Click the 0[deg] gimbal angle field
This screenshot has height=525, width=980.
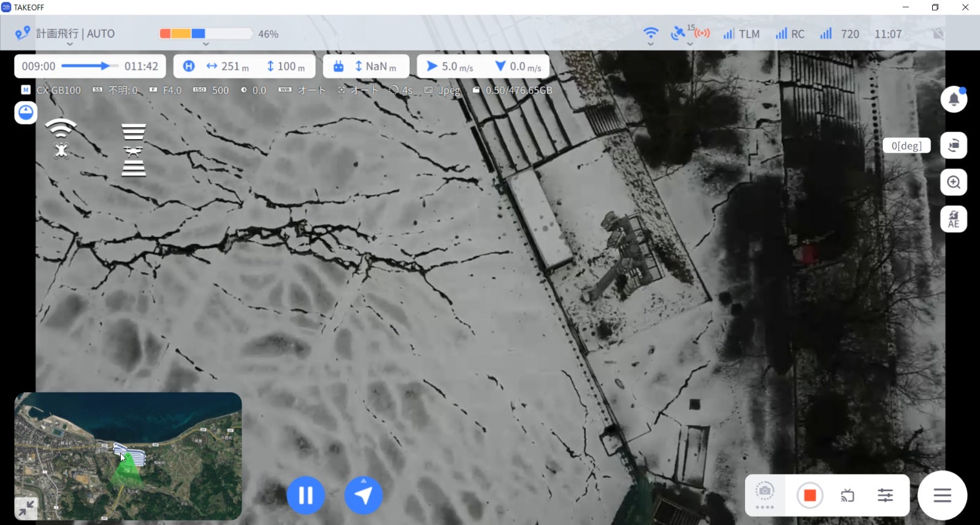906,145
